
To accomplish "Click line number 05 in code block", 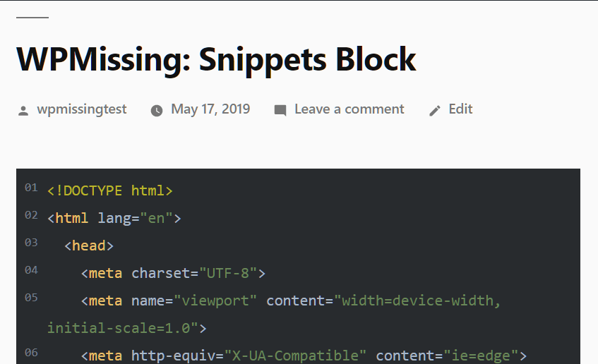I will [31, 297].
